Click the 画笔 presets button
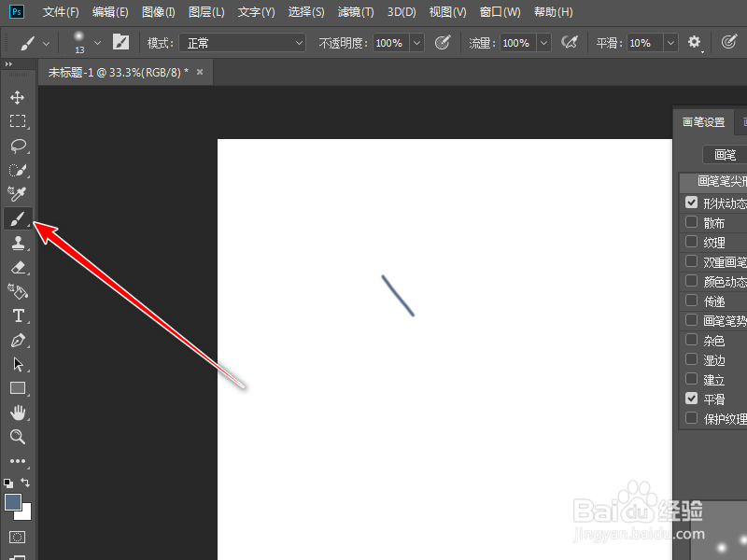Screen dimensions: 747x560 coord(725,154)
